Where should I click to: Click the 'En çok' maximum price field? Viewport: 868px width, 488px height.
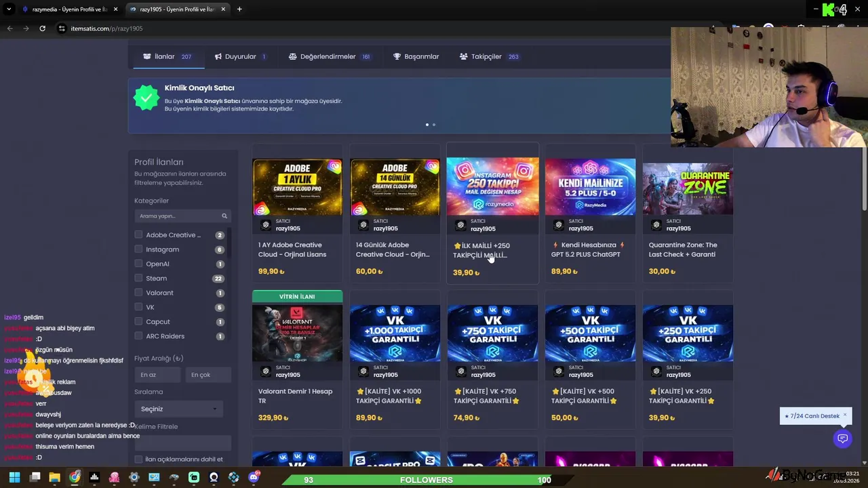[x=208, y=375]
